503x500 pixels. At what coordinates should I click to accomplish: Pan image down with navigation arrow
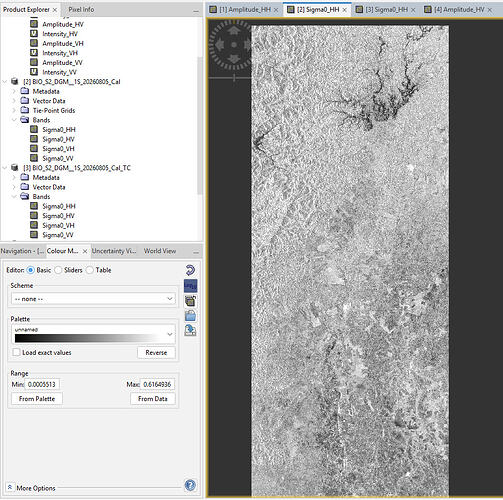[x=234, y=59]
